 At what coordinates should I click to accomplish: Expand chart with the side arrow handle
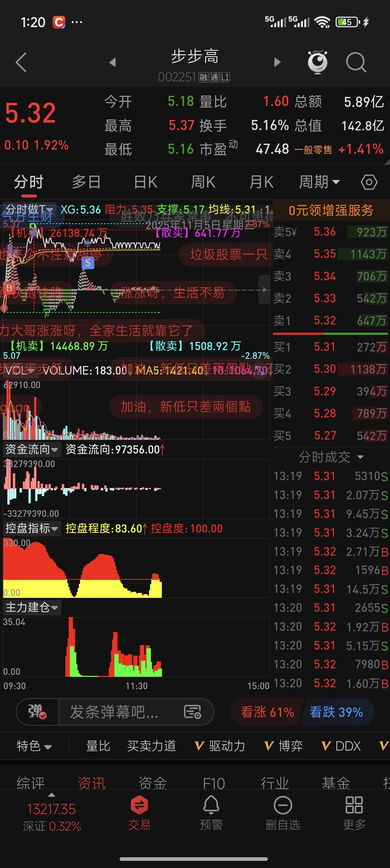tap(264, 289)
